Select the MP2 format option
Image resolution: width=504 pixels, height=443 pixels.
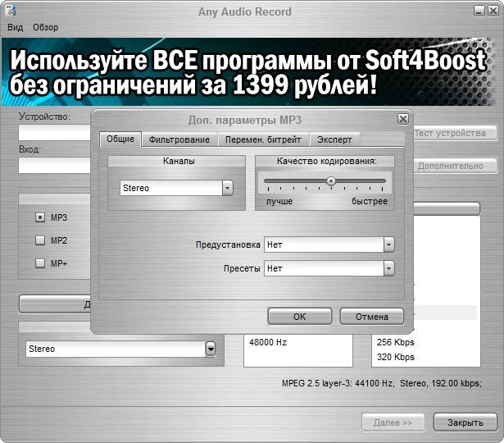click(40, 240)
